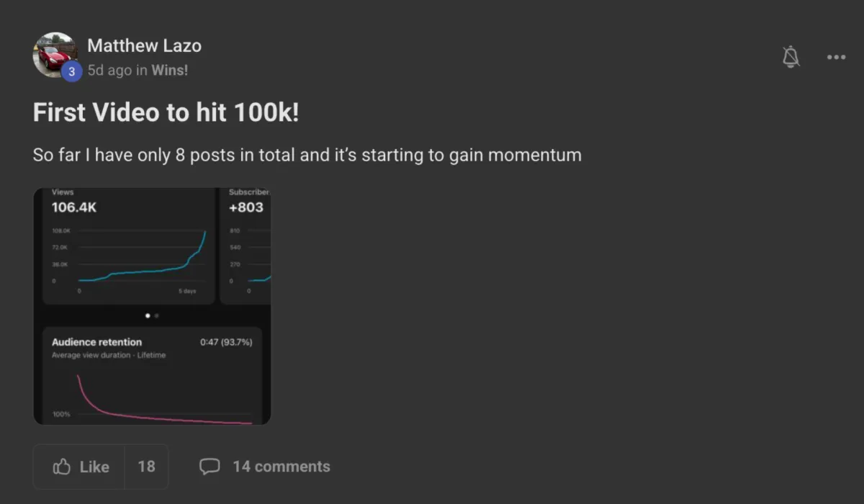Image resolution: width=864 pixels, height=504 pixels.
Task: Select the second carousel dot in the screenshot
Action: tap(157, 315)
